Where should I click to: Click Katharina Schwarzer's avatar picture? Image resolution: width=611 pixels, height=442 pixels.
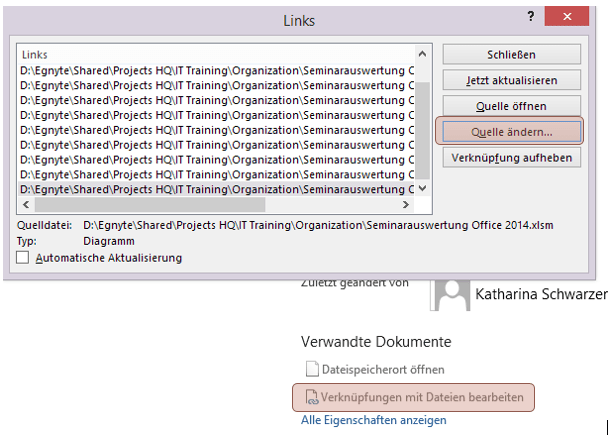(x=450, y=295)
